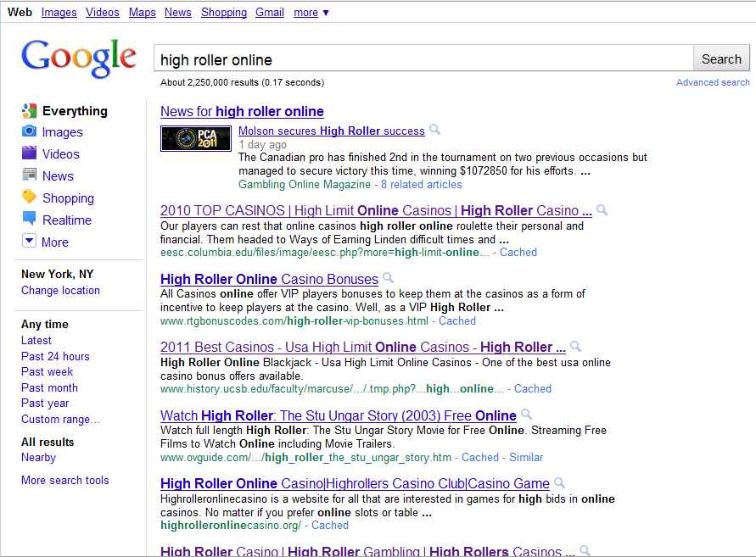Click the More link under Realtime
The image size is (756, 557).
(55, 242)
